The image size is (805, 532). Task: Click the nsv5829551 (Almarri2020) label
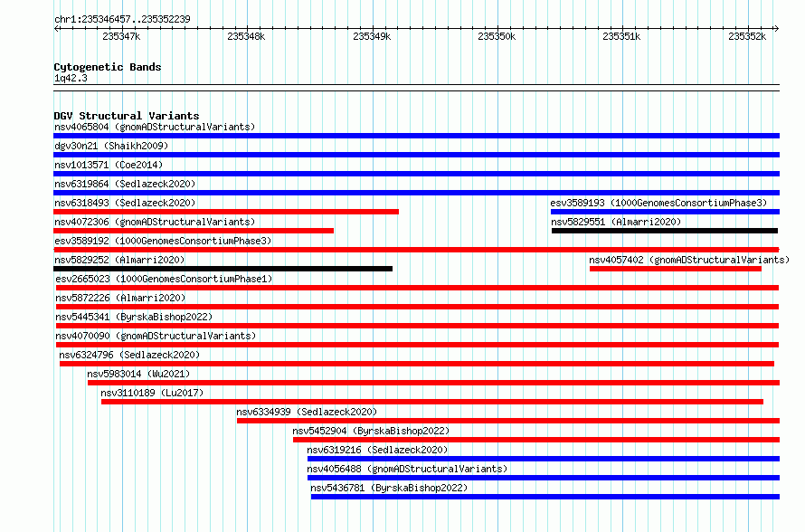tap(616, 222)
